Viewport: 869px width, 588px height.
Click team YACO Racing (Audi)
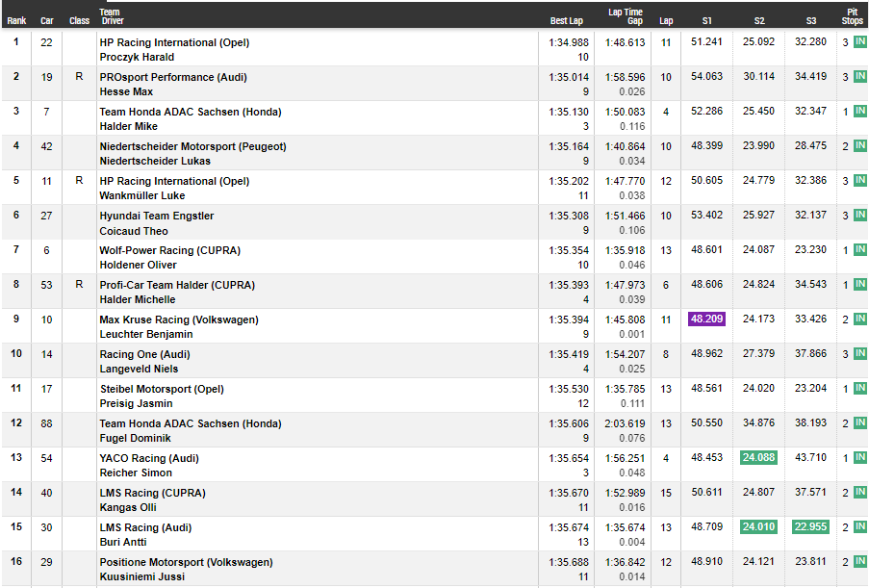coord(149,458)
